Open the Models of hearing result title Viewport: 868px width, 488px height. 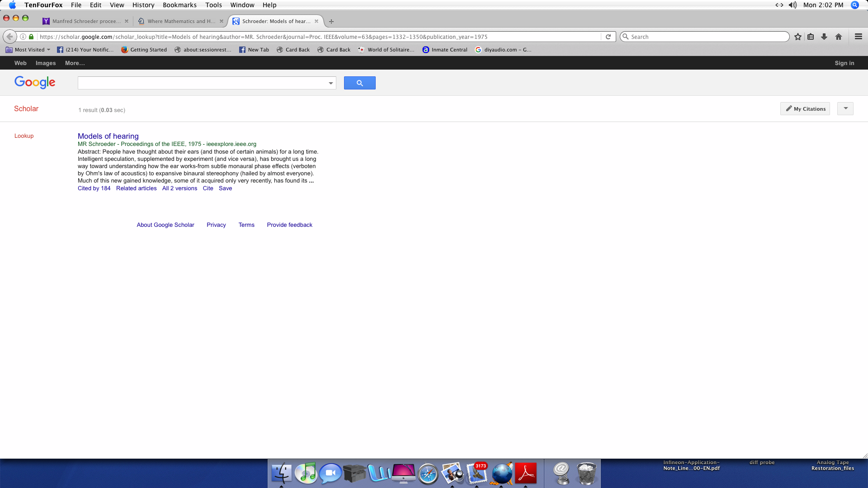tap(108, 136)
